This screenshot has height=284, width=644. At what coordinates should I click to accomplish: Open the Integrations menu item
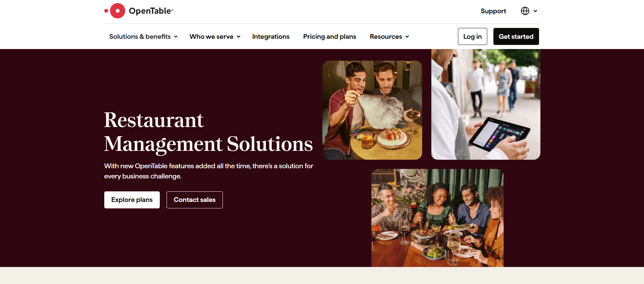click(x=271, y=36)
